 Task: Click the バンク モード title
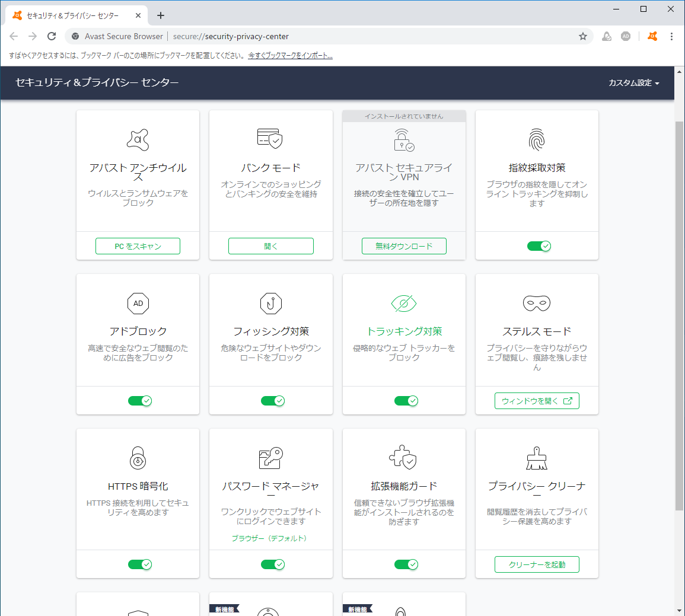271,168
